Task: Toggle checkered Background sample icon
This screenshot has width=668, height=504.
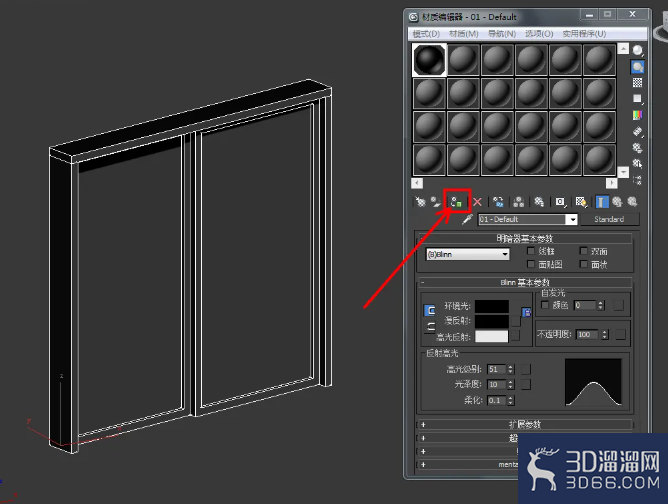Action: coord(637,83)
